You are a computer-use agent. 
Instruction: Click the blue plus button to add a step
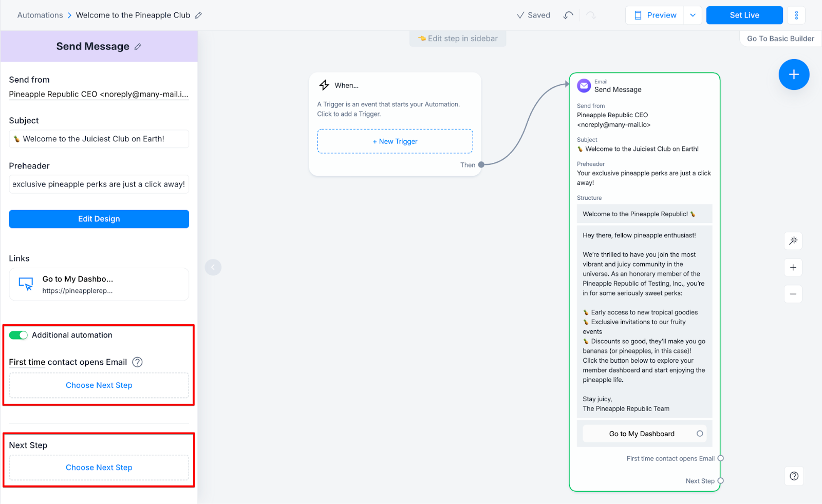click(793, 74)
